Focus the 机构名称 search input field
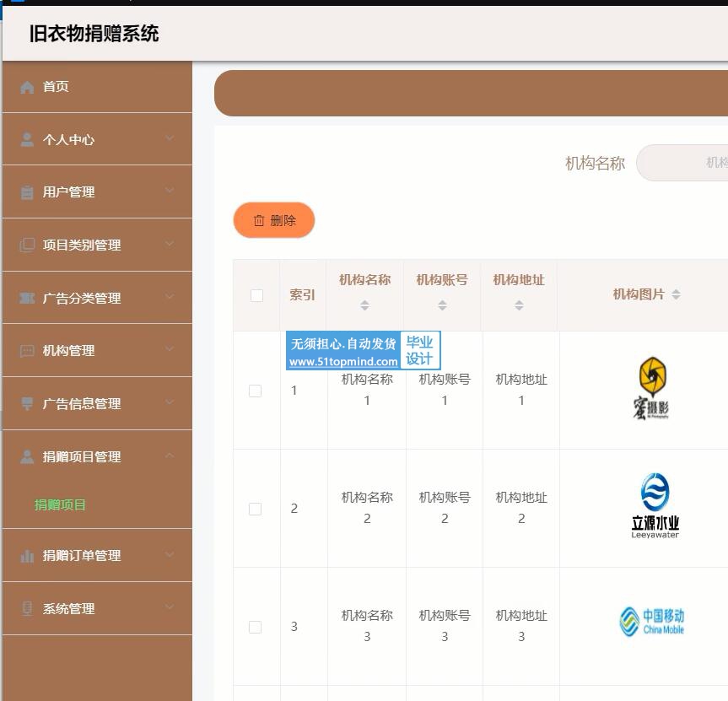The width and height of the screenshot is (728, 701). click(682, 163)
